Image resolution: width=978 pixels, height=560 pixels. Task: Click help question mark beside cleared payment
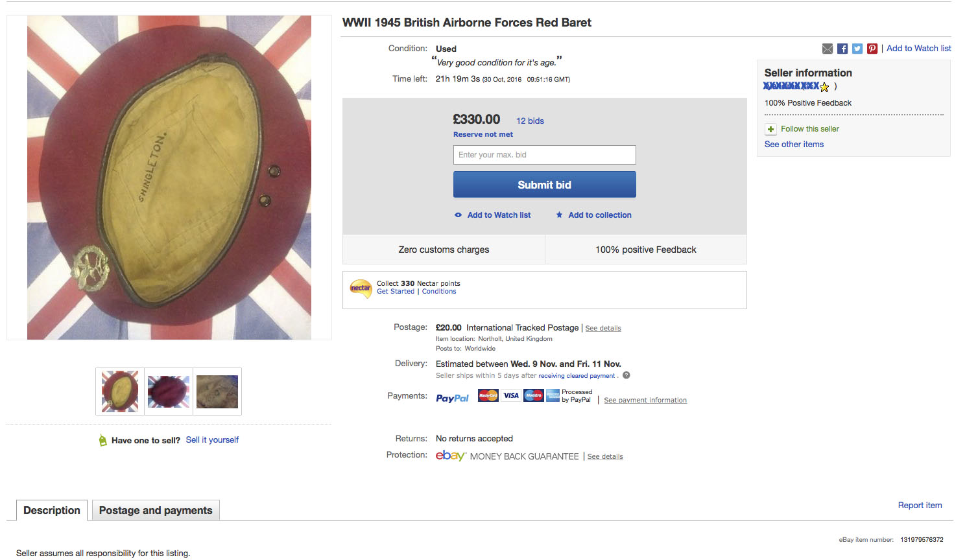tap(626, 375)
